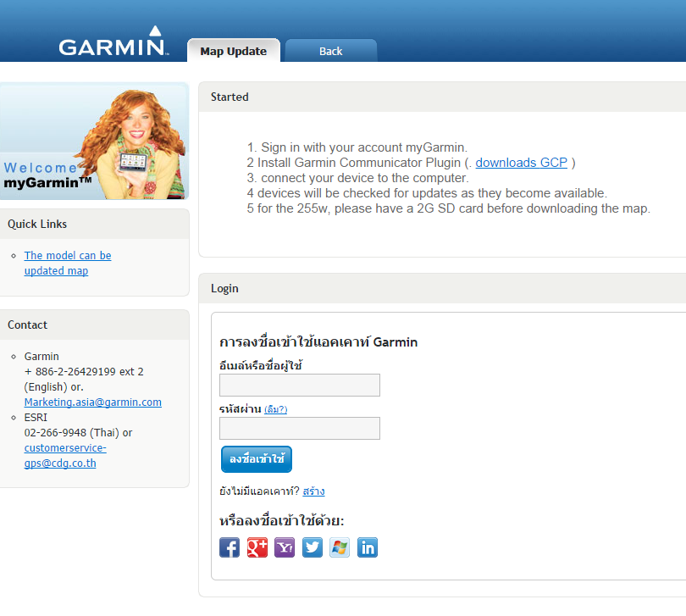Click the create account (สร้าง) link
Viewport: 686px width, 616px height.
coord(313,491)
